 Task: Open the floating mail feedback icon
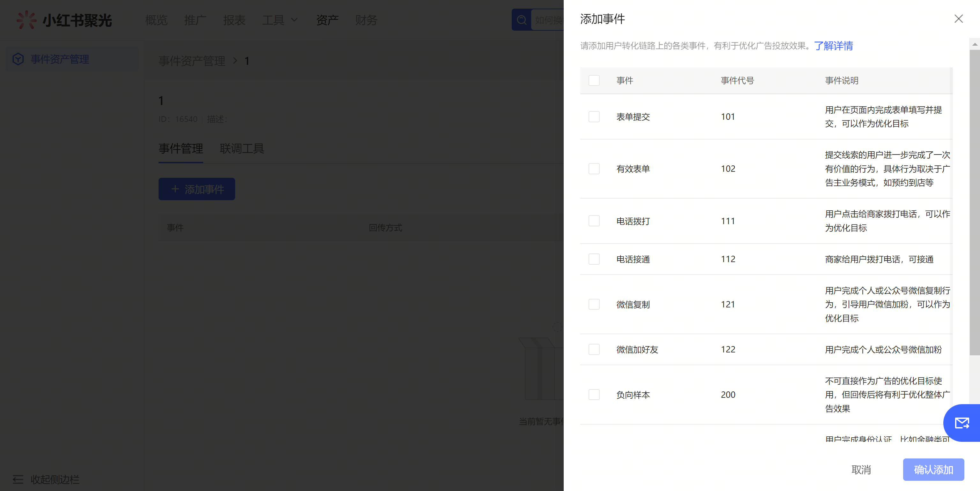click(962, 422)
